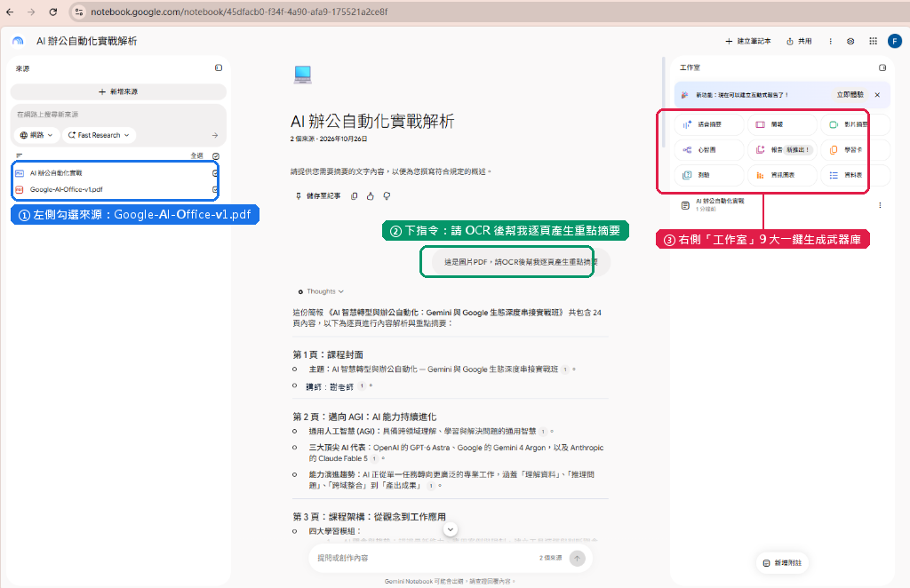Click the 學習卡 flashcards tile

[x=856, y=149]
